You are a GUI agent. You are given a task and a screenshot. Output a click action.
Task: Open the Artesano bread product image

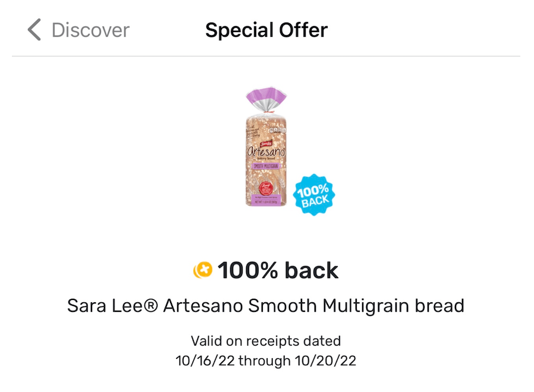pos(266,147)
